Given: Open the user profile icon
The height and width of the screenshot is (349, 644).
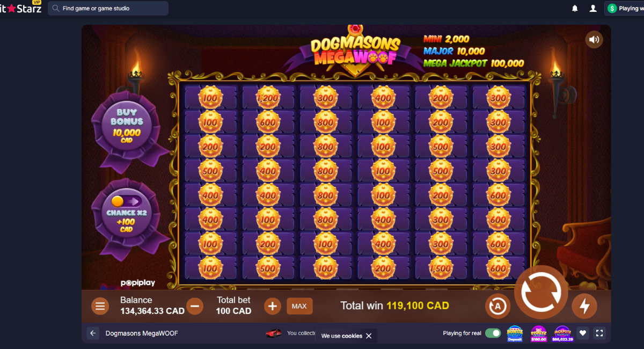Looking at the screenshot, I should [x=592, y=9].
